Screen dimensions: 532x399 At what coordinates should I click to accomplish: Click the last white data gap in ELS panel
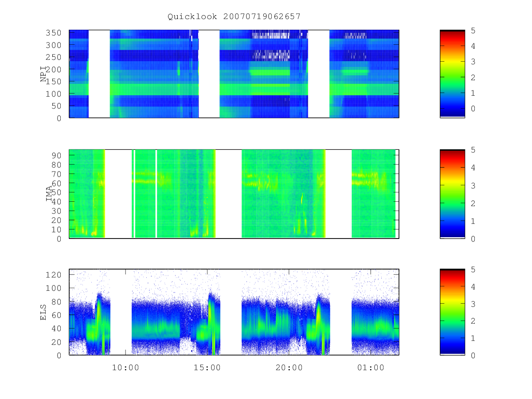coord(341,312)
